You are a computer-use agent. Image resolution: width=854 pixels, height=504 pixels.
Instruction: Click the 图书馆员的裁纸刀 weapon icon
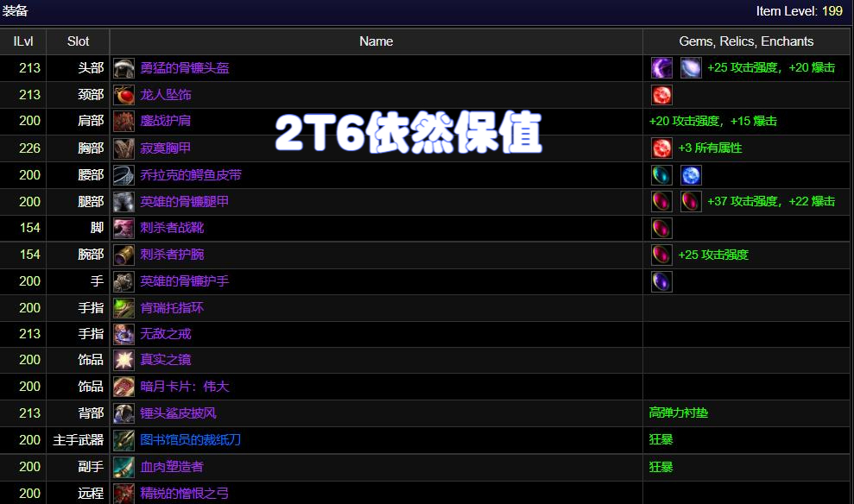click(x=123, y=440)
